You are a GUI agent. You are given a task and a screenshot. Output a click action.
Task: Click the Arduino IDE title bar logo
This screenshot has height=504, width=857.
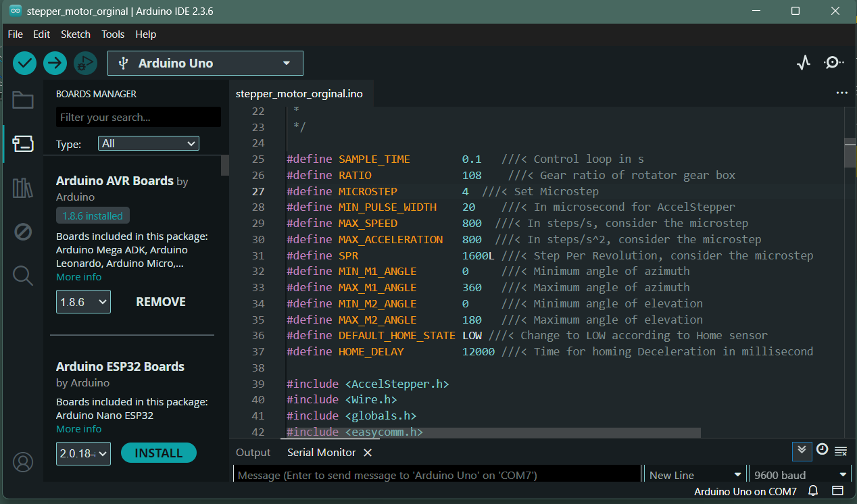coord(15,11)
